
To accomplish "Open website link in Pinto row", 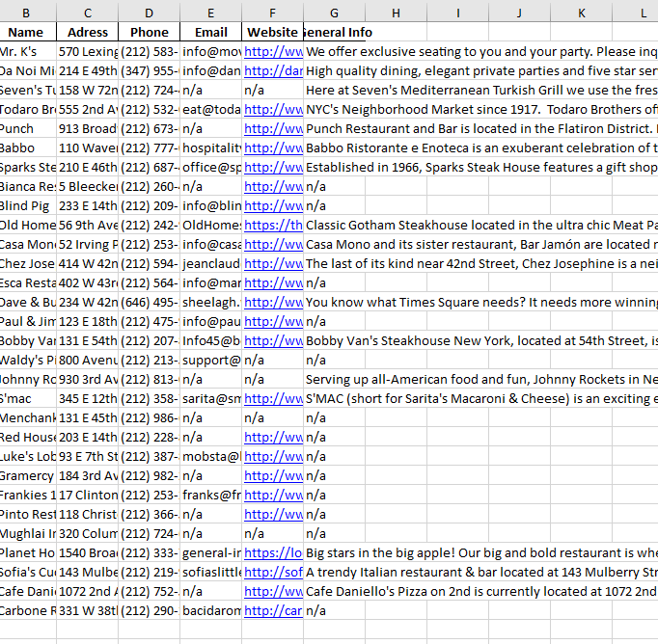I will 273,515.
